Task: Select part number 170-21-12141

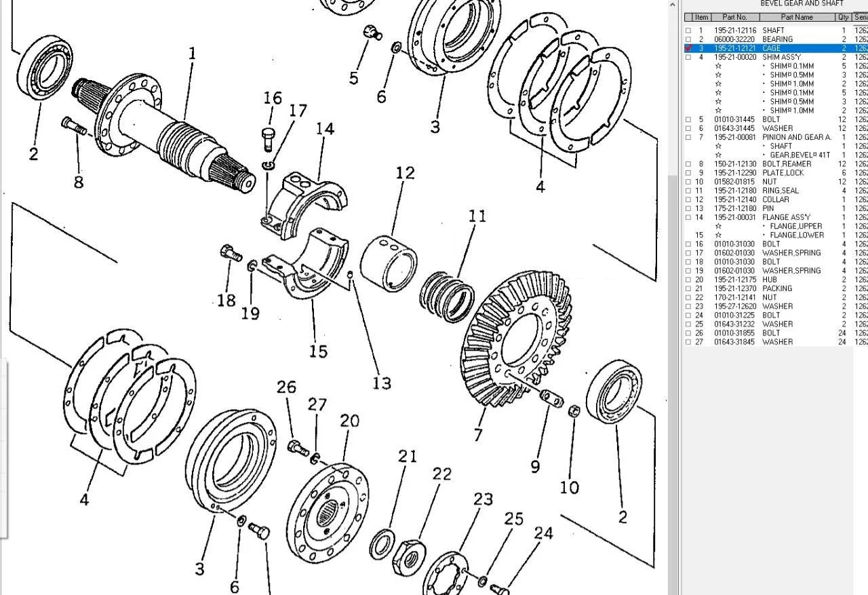Action: point(734,297)
